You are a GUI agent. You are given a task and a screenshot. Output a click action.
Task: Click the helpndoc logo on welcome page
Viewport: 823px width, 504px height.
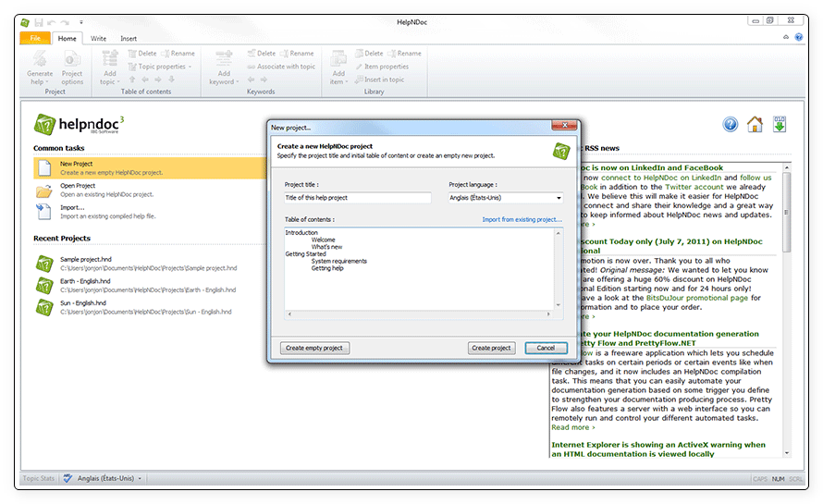point(79,125)
